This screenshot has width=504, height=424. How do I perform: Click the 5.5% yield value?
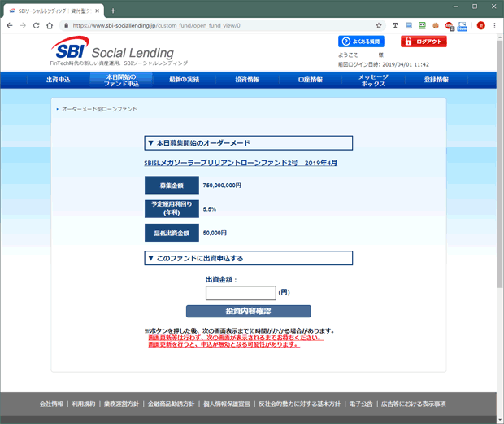(209, 209)
